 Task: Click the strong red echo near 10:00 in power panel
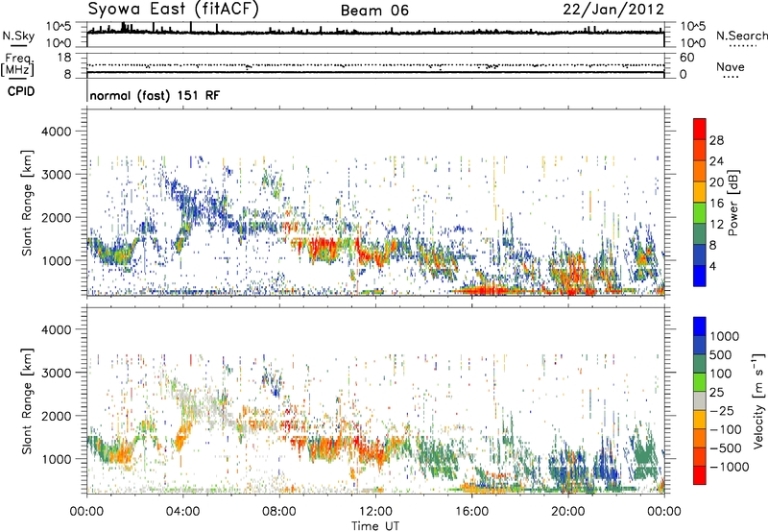tap(324, 248)
